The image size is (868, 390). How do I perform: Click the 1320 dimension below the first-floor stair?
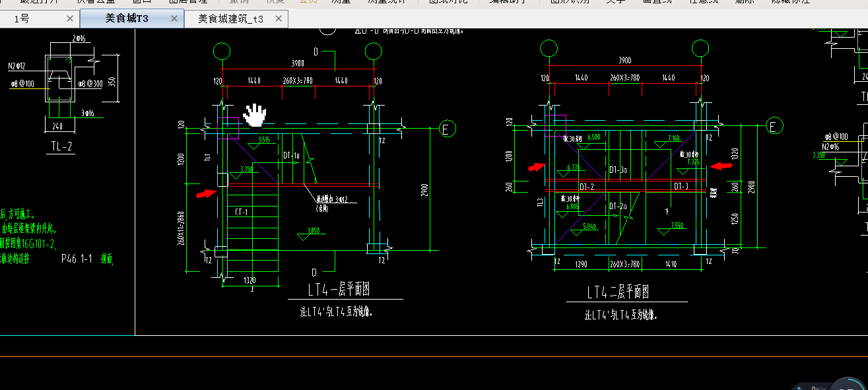coord(251,280)
